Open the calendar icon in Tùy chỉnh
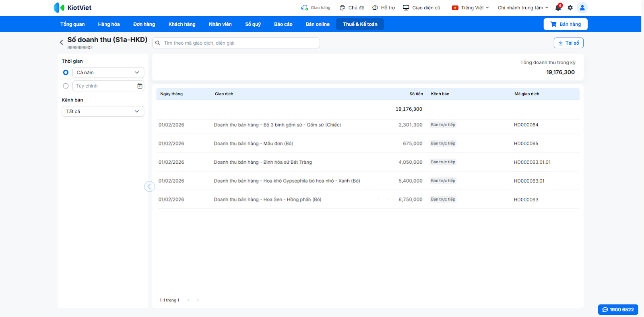The height and width of the screenshot is (317, 644). (x=140, y=86)
